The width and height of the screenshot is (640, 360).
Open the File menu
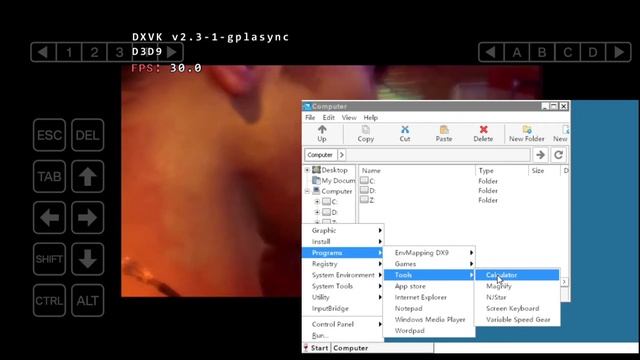[x=310, y=118]
